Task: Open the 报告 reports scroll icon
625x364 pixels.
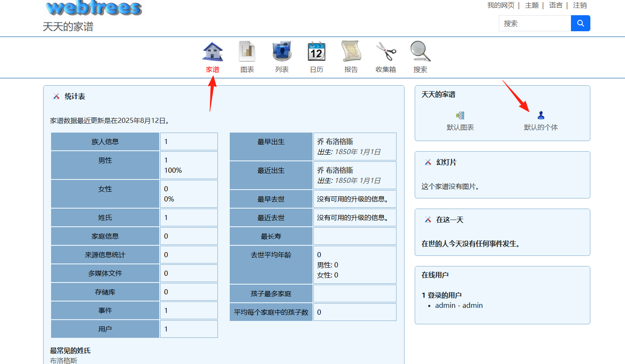Action: pos(351,52)
